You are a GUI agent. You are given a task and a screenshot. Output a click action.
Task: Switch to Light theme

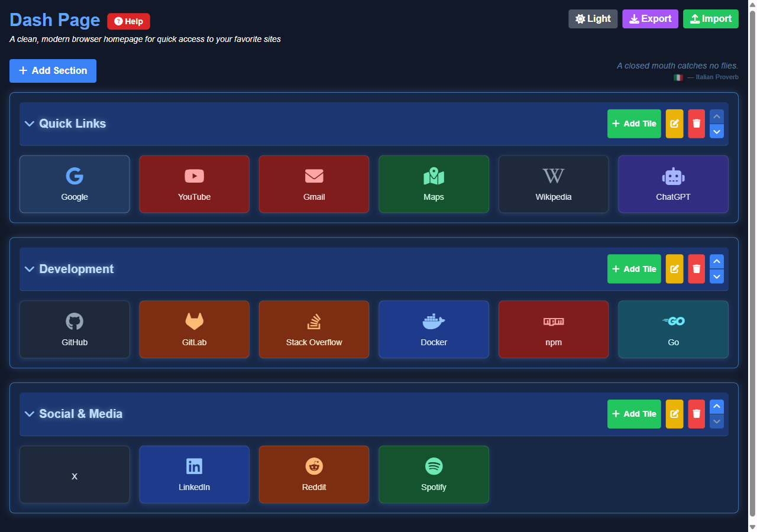[593, 19]
